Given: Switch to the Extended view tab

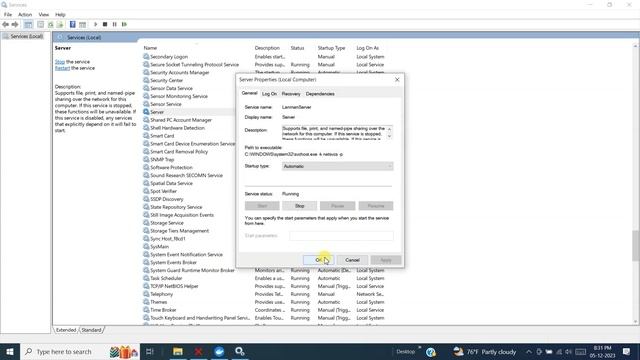Looking at the screenshot, I should (66, 330).
